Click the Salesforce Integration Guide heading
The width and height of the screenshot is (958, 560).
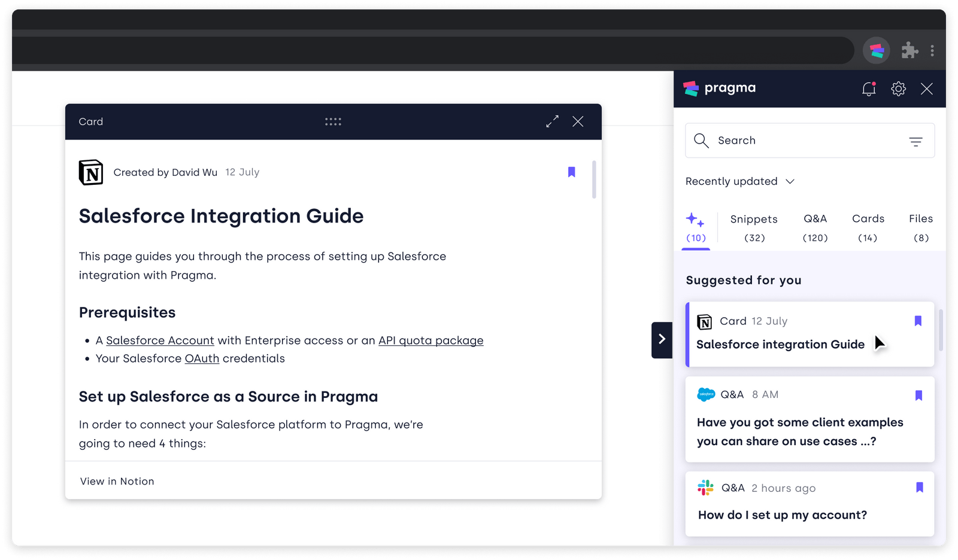221,216
